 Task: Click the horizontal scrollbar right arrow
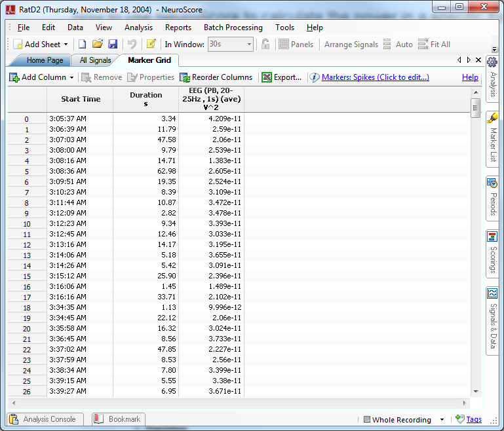(465, 403)
